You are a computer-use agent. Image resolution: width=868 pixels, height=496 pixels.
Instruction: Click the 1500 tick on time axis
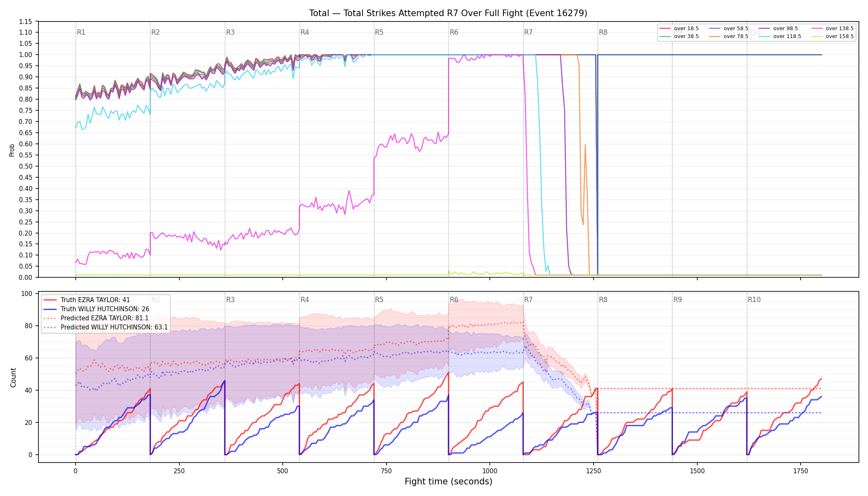click(697, 471)
